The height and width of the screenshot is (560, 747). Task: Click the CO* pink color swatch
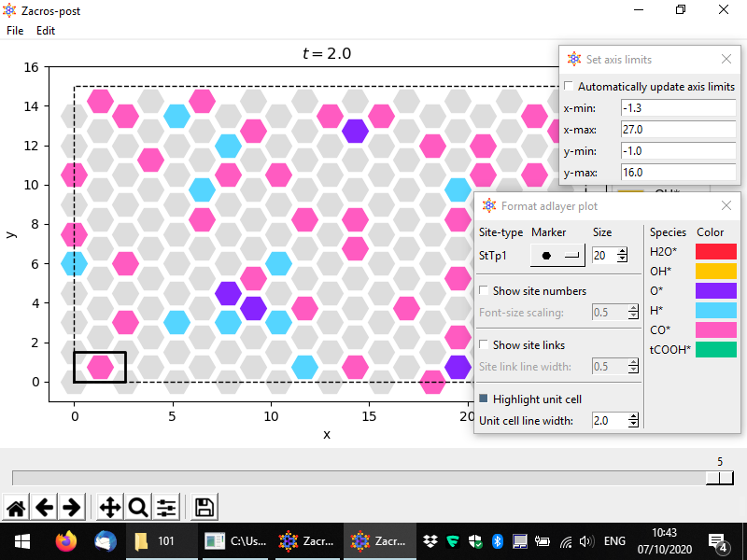pyautogui.click(x=715, y=329)
